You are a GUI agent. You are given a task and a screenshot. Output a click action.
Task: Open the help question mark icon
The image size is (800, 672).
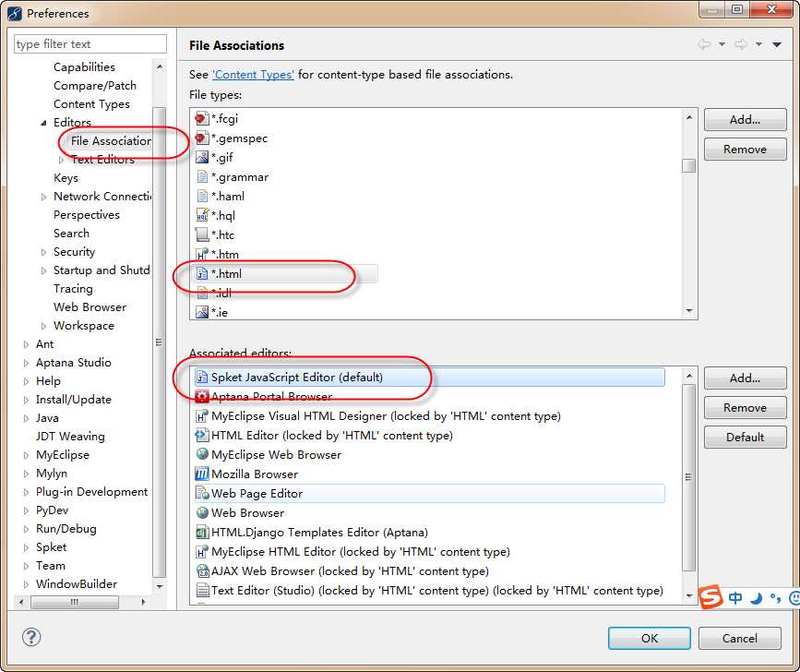pyautogui.click(x=31, y=637)
